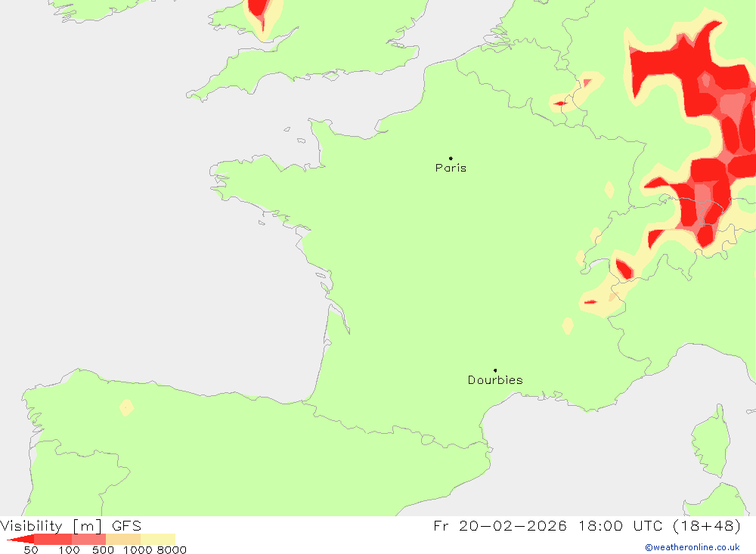
Task: Click the Paris city label
Action: pyautogui.click(x=451, y=168)
